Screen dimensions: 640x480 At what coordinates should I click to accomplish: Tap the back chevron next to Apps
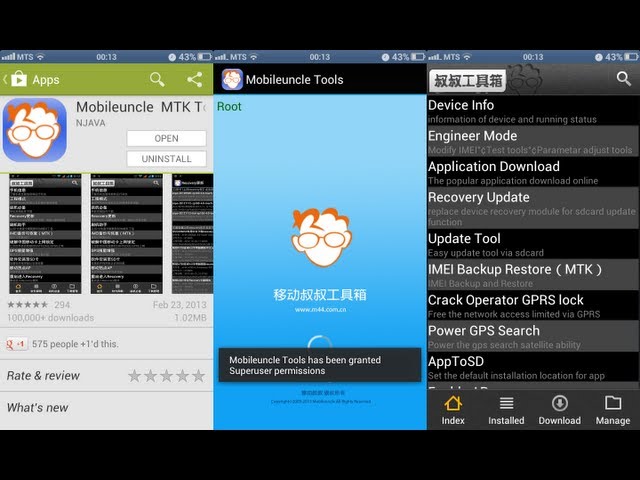click(5, 79)
